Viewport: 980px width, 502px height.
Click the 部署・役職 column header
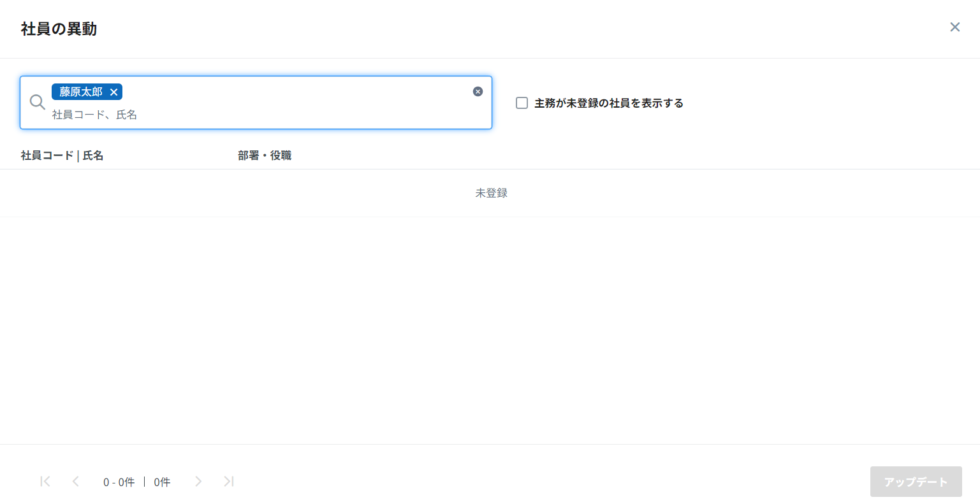[265, 155]
